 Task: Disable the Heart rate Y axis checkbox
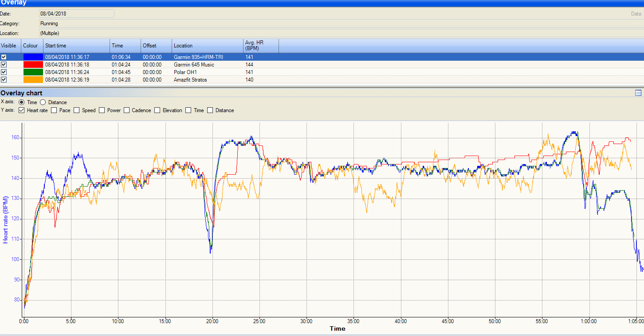(21, 110)
